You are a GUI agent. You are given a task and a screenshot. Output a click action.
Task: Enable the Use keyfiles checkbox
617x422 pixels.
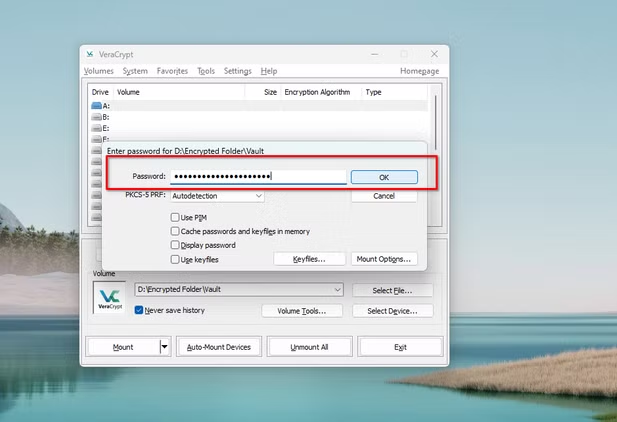pyautogui.click(x=175, y=259)
